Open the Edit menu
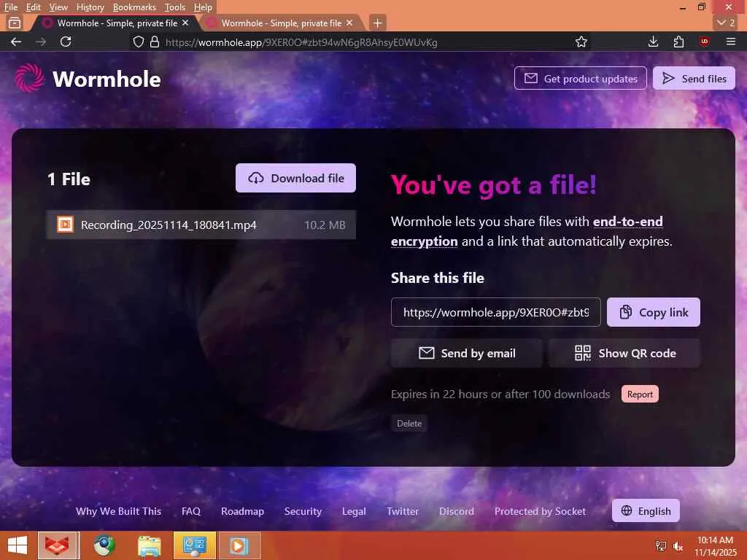 33,7
